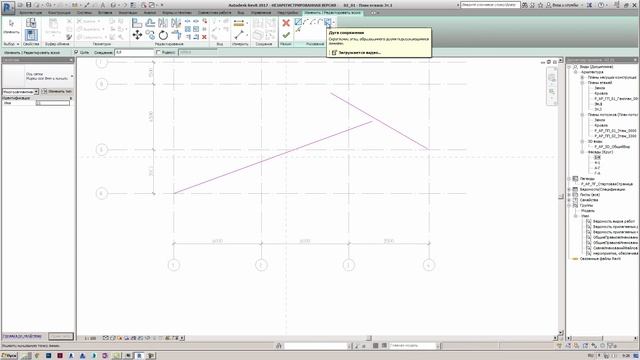The width and height of the screenshot is (640, 360).
Task: Expand the Легенды node in project browser
Action: [x=569, y=179]
